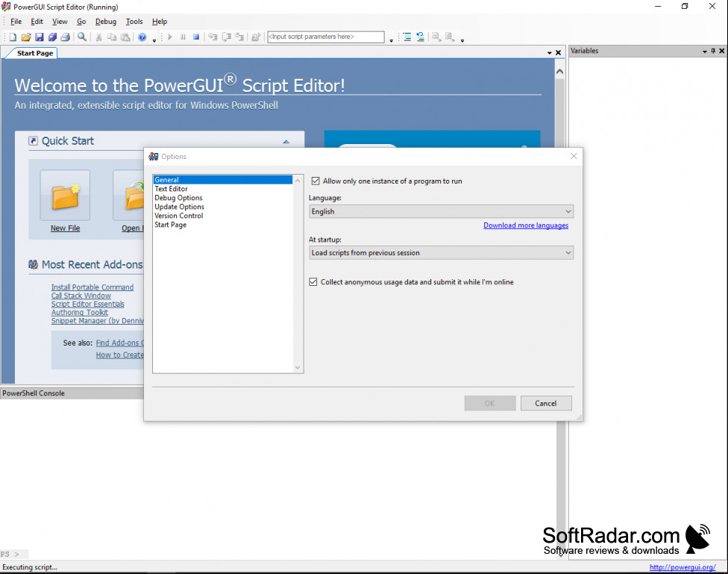Pin the Variables panel with the pushpin icon
The image size is (728, 574).
click(713, 51)
